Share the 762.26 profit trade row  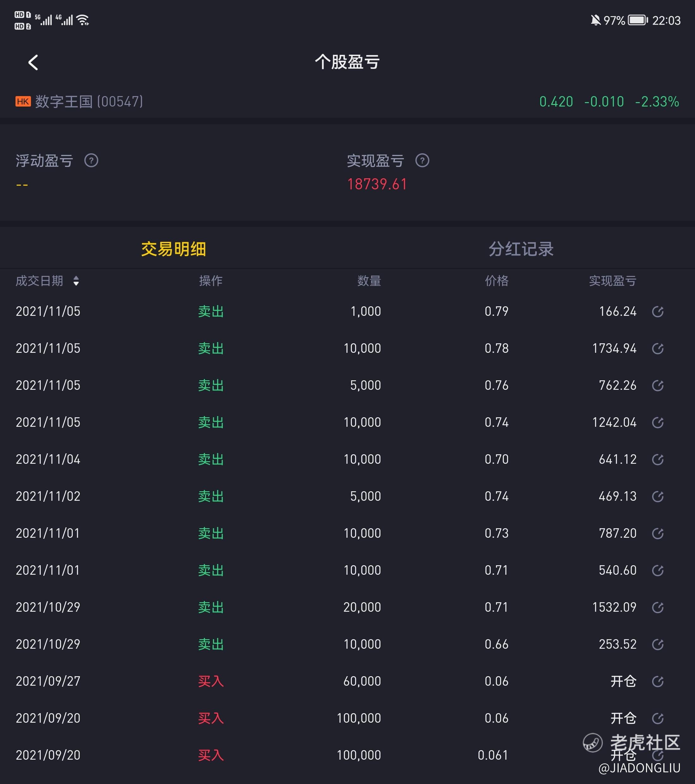[x=657, y=385]
